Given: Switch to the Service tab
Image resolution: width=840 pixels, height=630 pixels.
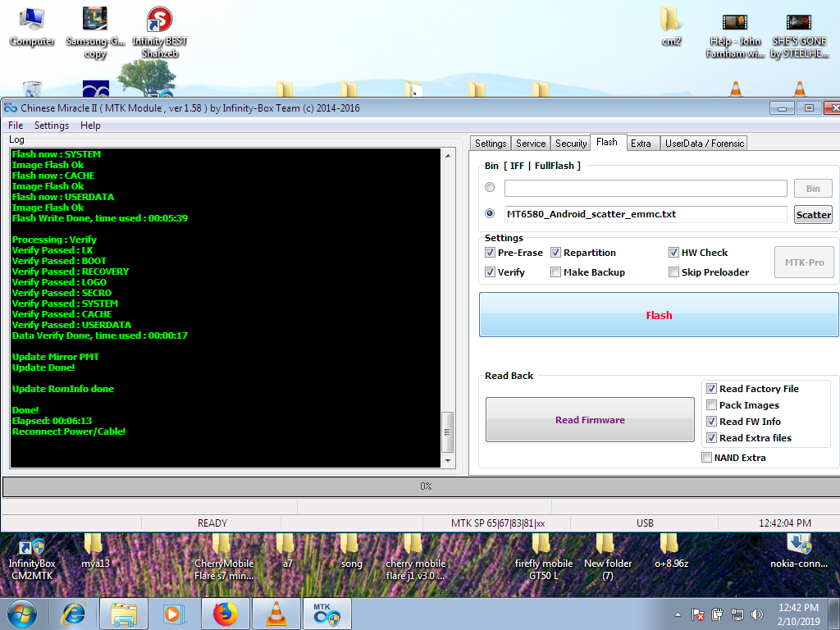Looking at the screenshot, I should (x=531, y=144).
